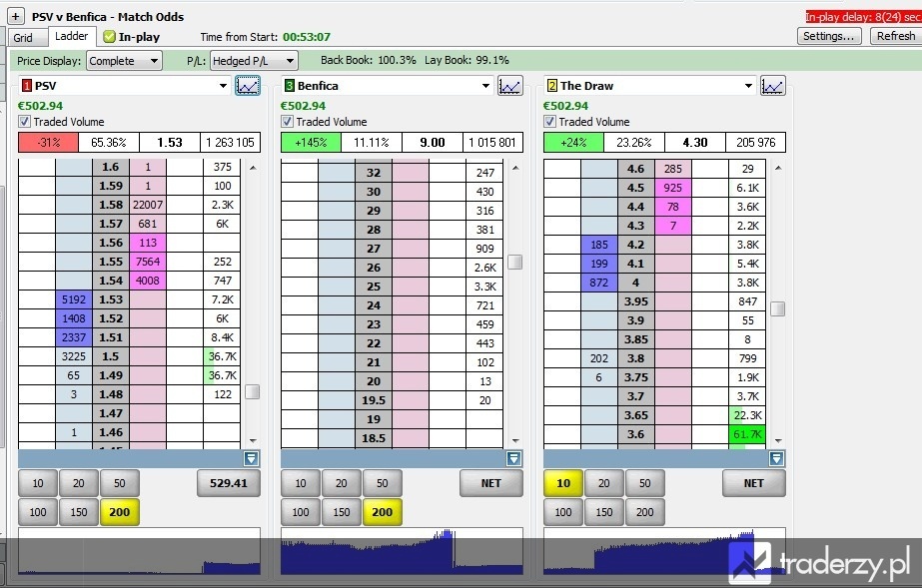Viewport: 922px width, 588px height.
Task: Click the Refresh button
Action: [896, 36]
